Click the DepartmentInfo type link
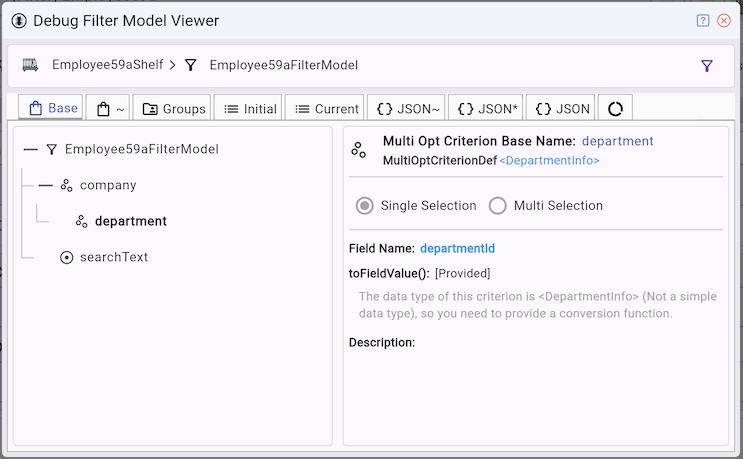743x459 pixels. (x=549, y=160)
